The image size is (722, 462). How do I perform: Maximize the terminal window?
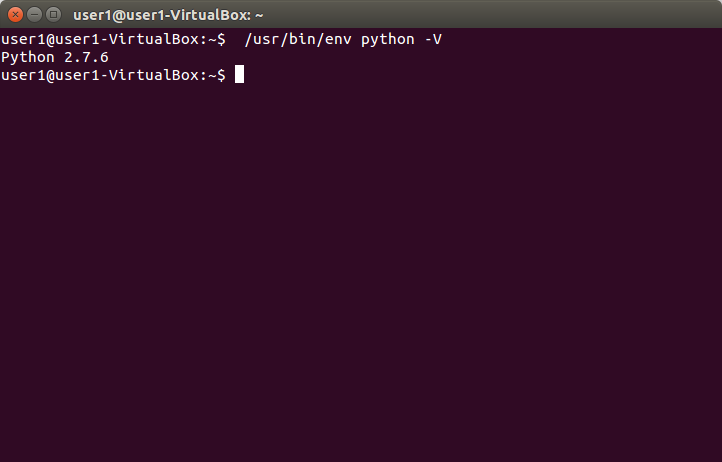52,15
